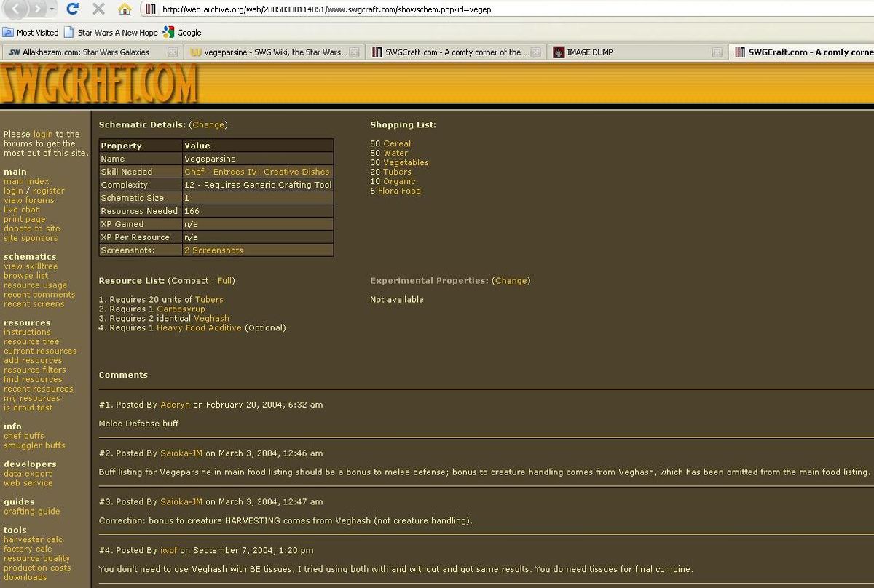Screen dimensions: 874x588
Task: Click the forward navigation arrow
Action: (36, 9)
